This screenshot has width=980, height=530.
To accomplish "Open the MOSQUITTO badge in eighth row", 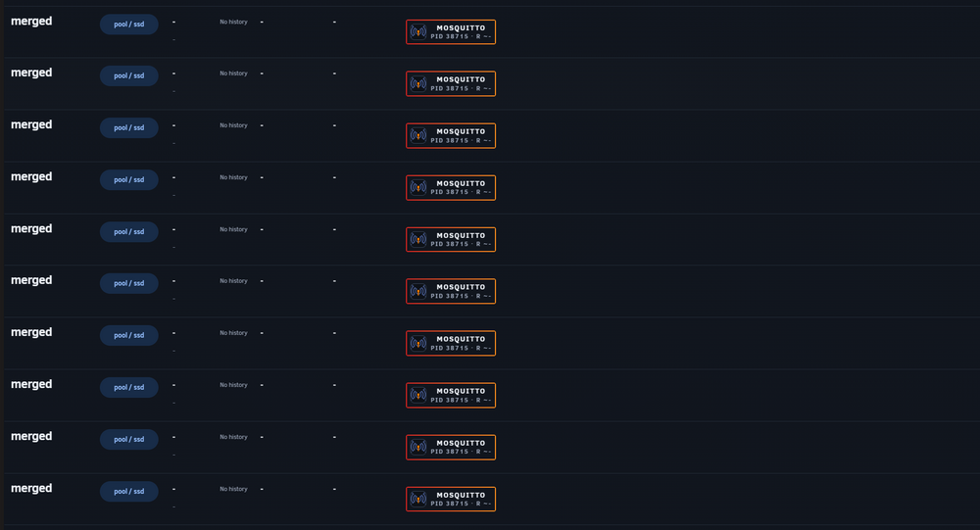I will tap(451, 395).
